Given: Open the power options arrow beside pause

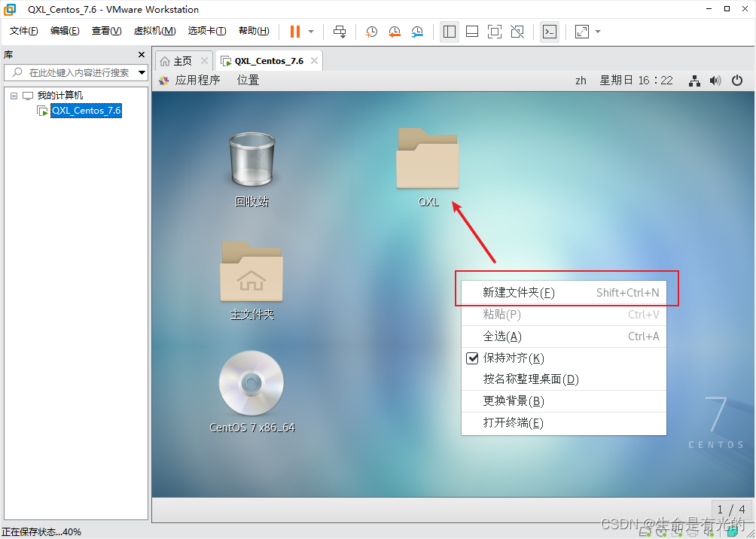Looking at the screenshot, I should [311, 32].
